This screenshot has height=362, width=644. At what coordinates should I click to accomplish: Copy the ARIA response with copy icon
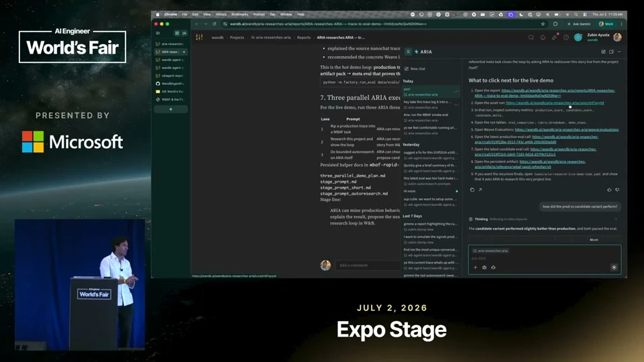[472, 190]
